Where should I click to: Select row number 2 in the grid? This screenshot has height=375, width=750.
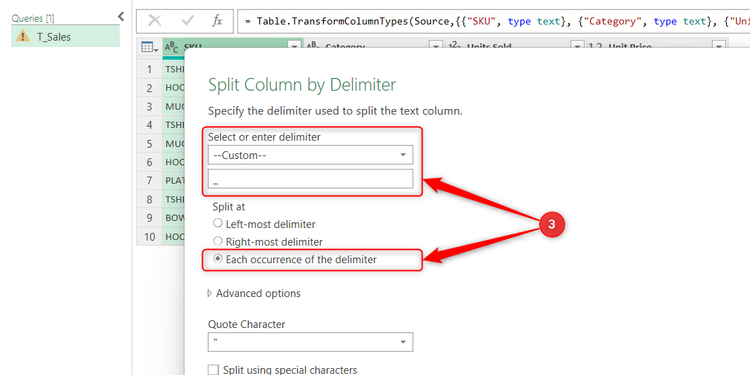(149, 88)
